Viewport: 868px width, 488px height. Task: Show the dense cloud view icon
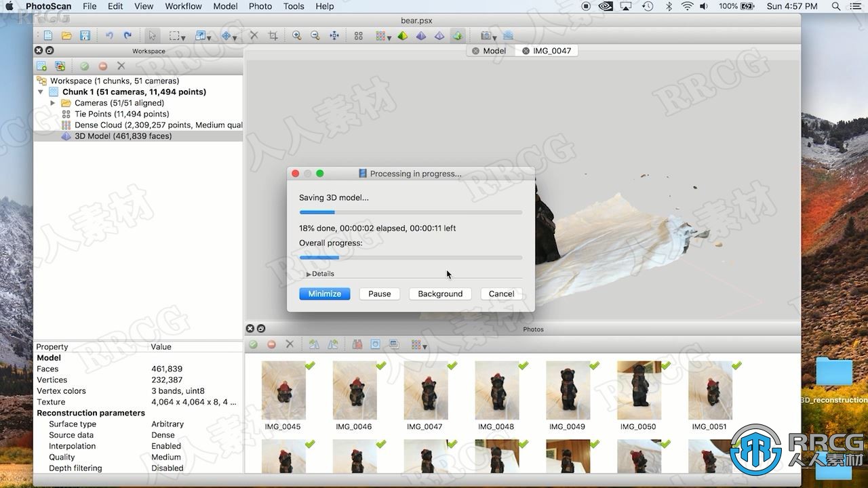[380, 35]
